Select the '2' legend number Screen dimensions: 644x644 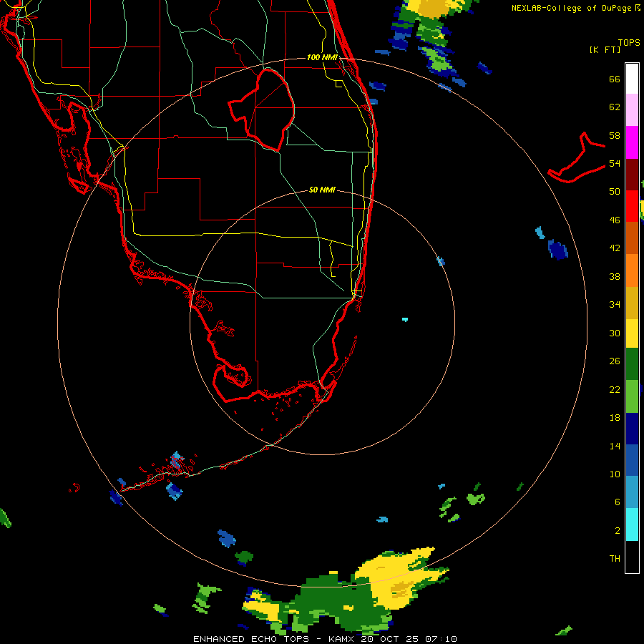pos(618,531)
